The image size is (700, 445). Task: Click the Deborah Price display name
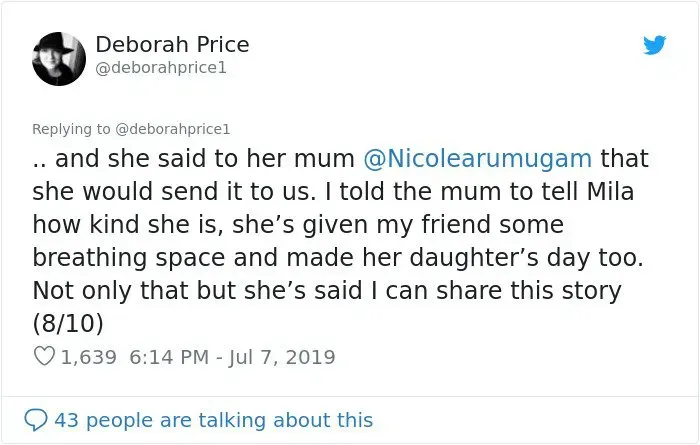pos(172,45)
